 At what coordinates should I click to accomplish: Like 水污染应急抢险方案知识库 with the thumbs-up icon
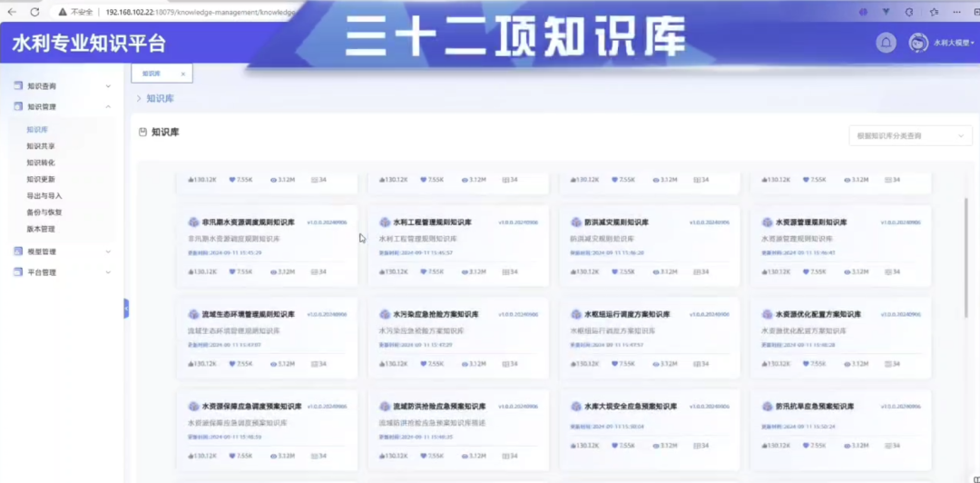(x=383, y=363)
